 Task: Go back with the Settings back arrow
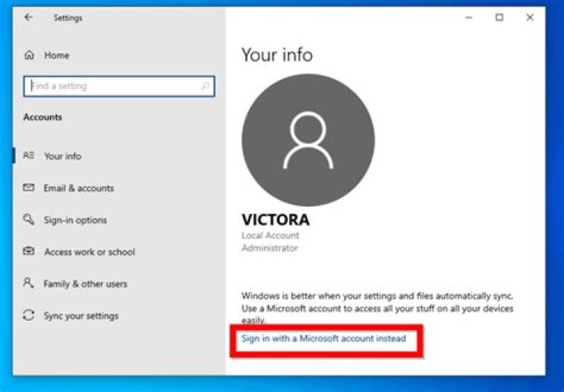coord(28,17)
